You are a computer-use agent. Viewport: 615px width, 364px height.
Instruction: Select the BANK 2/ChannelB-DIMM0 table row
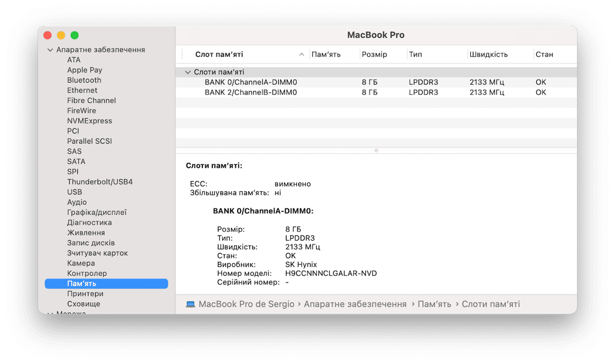point(376,93)
